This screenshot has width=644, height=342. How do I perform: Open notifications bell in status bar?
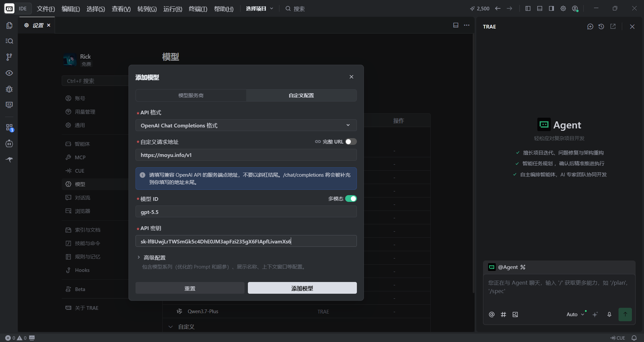tap(634, 338)
